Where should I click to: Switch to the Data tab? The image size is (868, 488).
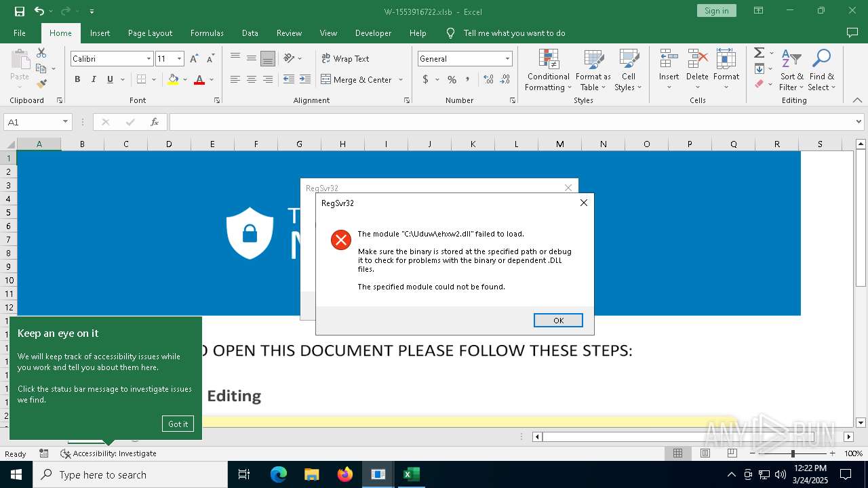click(250, 33)
